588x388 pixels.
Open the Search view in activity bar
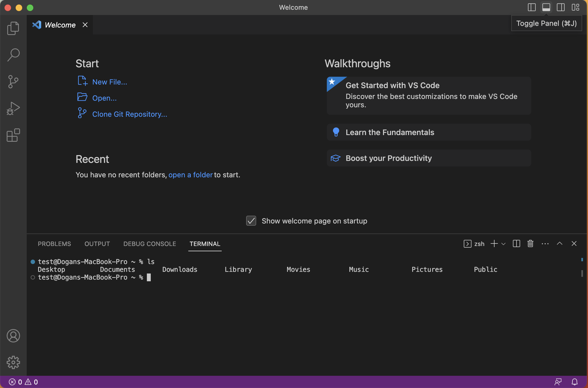13,55
